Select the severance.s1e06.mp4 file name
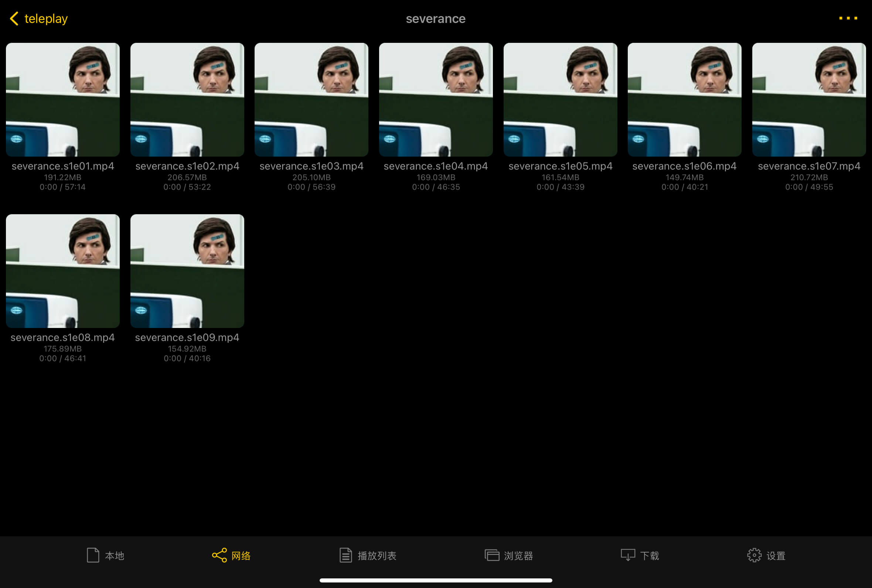Image resolution: width=872 pixels, height=588 pixels. pos(684,166)
